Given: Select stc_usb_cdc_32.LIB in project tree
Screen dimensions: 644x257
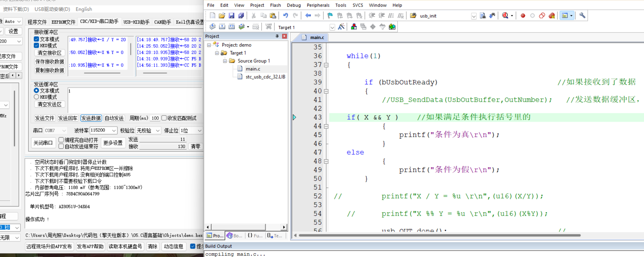Looking at the screenshot, I should click(265, 77).
